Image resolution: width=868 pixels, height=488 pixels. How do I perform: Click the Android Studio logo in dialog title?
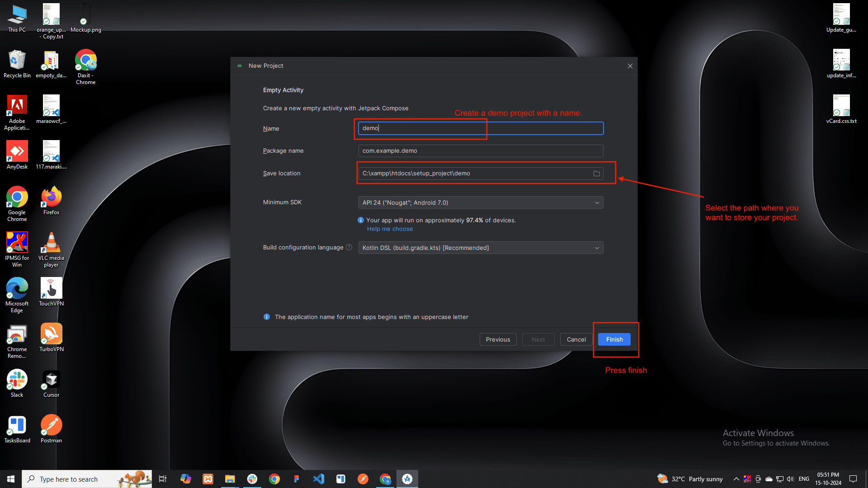point(239,66)
